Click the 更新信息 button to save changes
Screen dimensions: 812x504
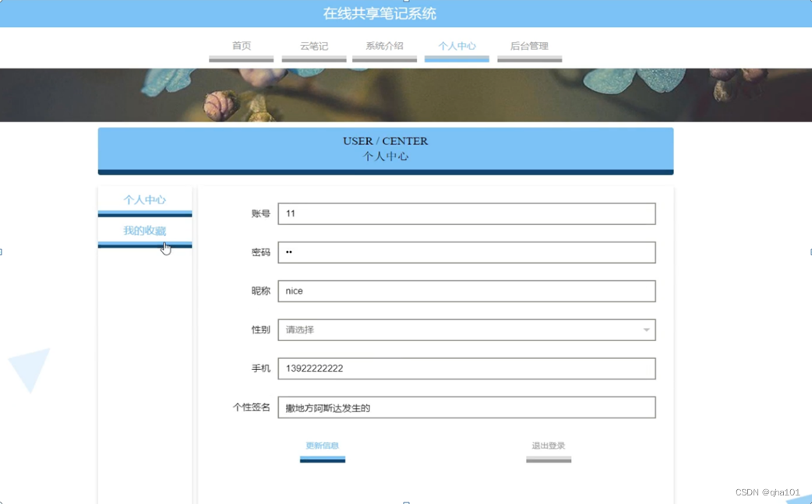(322, 445)
